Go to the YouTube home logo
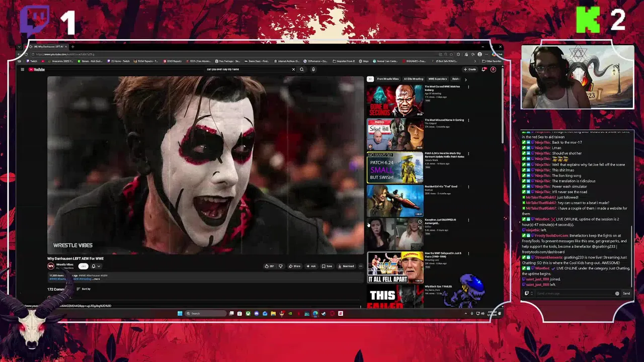The width and height of the screenshot is (644, 362). tap(37, 69)
